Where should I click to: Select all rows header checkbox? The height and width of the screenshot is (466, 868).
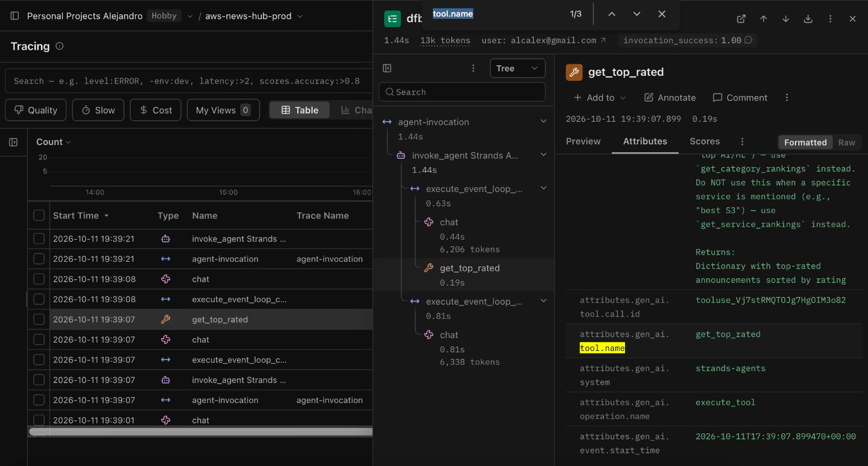coord(39,215)
